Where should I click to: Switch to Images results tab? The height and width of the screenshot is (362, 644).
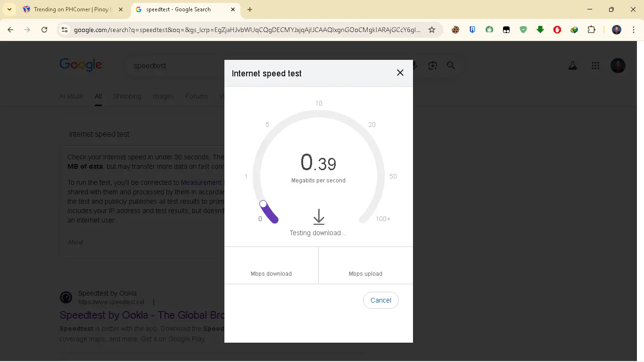(163, 96)
